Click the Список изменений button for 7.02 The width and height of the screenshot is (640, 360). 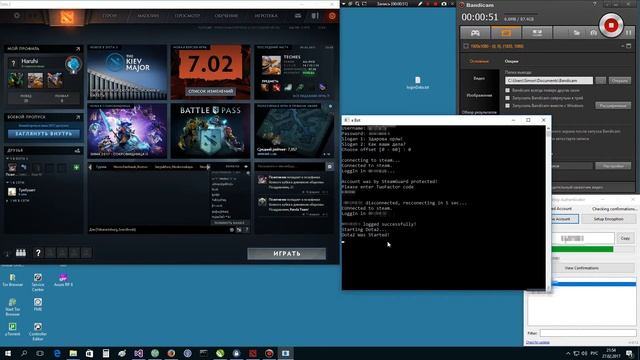(211, 91)
